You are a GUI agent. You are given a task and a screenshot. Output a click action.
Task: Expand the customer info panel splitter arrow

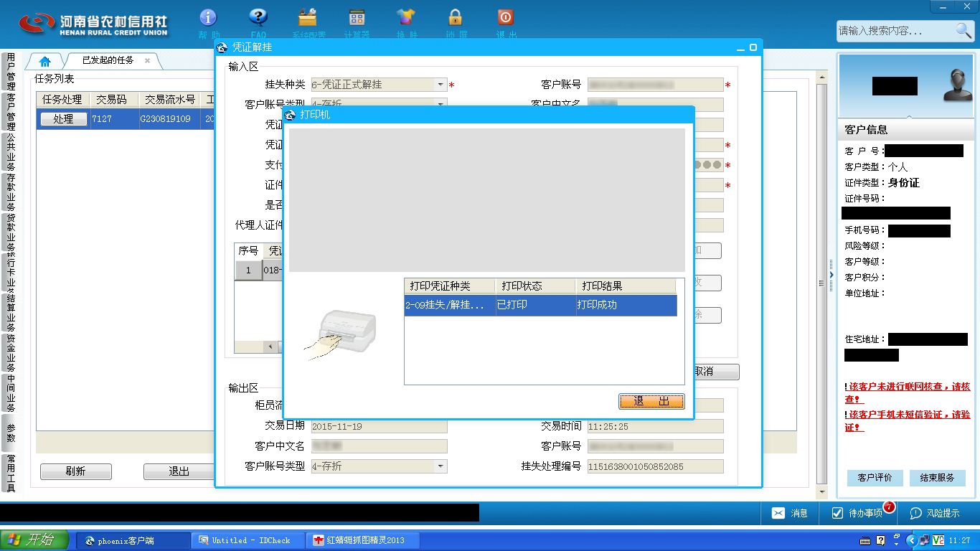click(x=831, y=275)
